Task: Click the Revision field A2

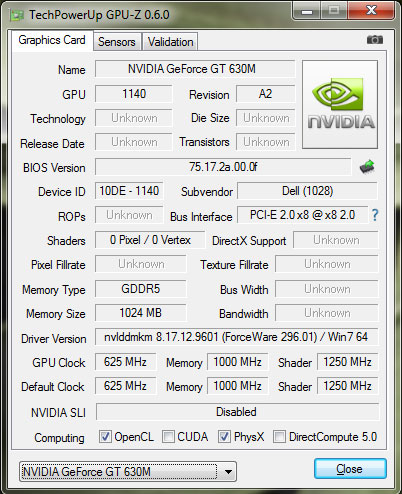Action: (x=266, y=94)
